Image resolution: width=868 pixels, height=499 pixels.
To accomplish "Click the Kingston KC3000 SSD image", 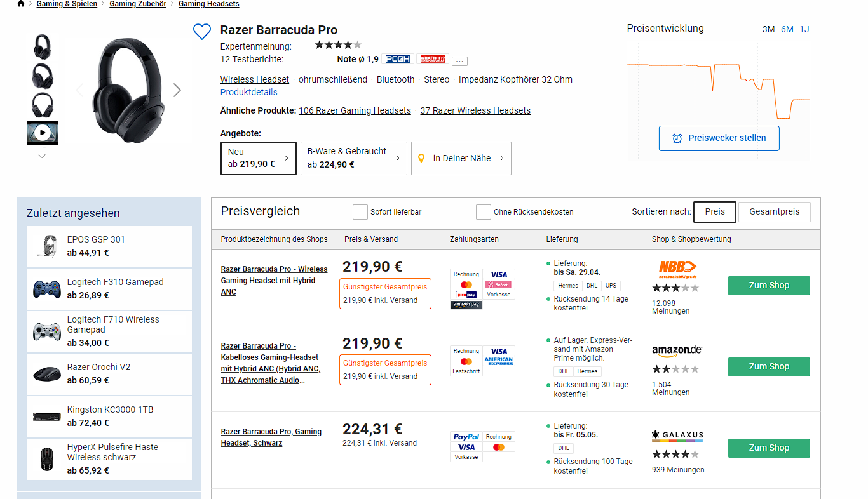I will pos(47,416).
